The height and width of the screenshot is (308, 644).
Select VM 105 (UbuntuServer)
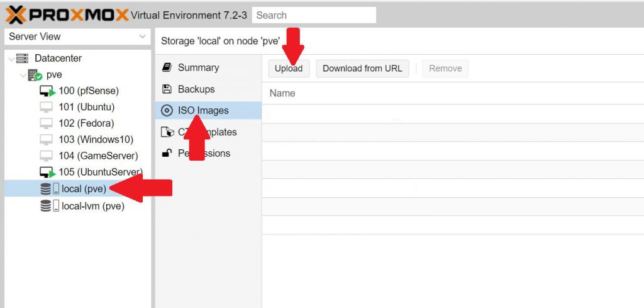101,173
